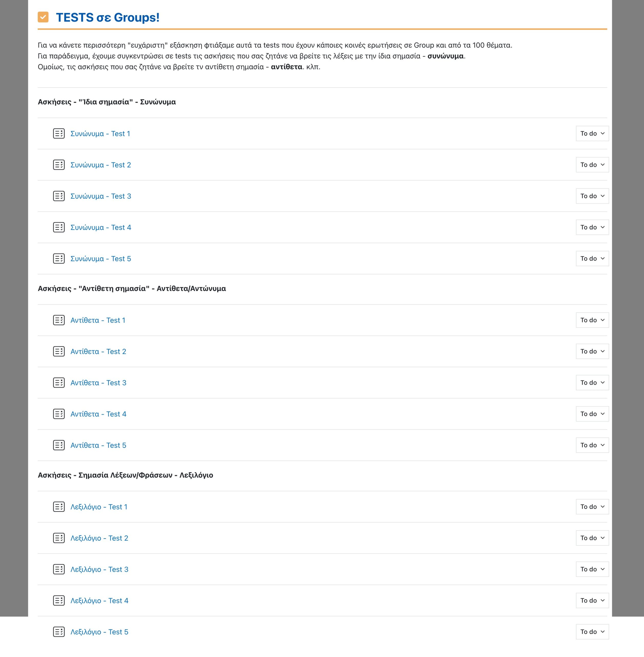This screenshot has height=657, width=644.
Task: Click the quiz icon beside Συνώνυμα - Test 1
Action: [59, 134]
